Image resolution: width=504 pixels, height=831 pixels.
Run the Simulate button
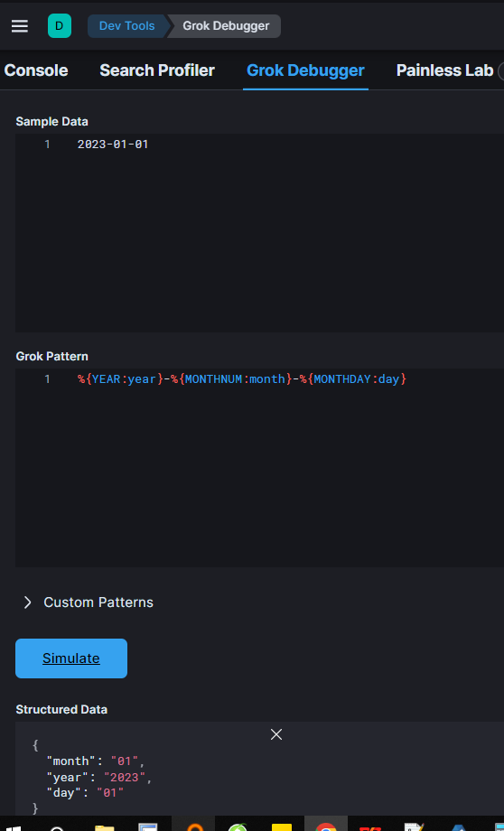[71, 658]
